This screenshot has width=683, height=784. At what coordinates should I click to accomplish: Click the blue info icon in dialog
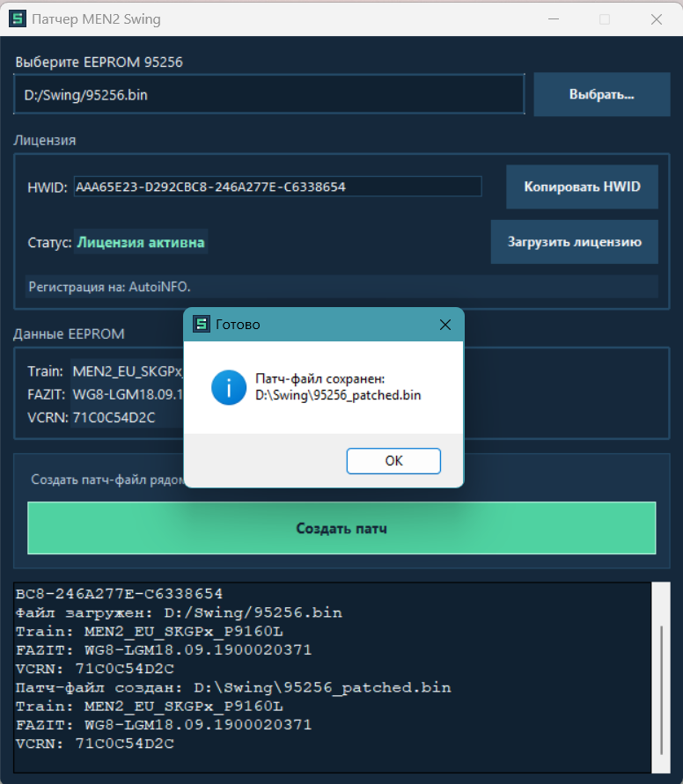[x=229, y=387]
